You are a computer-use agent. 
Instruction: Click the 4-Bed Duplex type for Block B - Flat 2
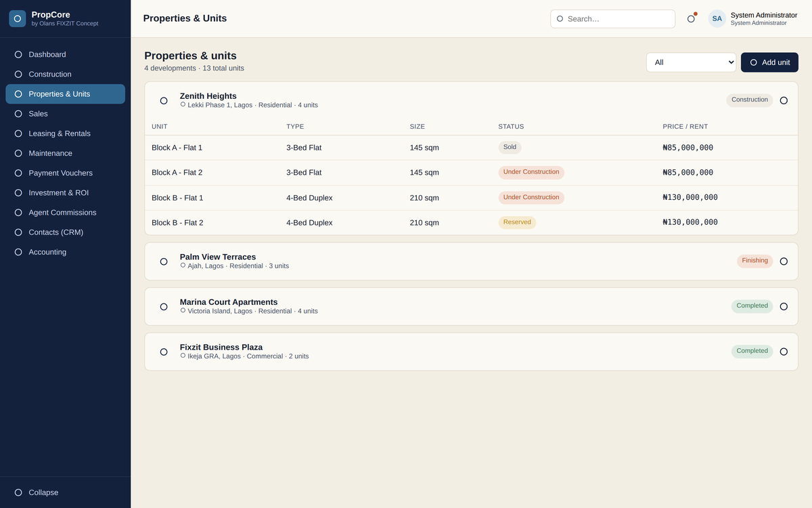(x=309, y=223)
